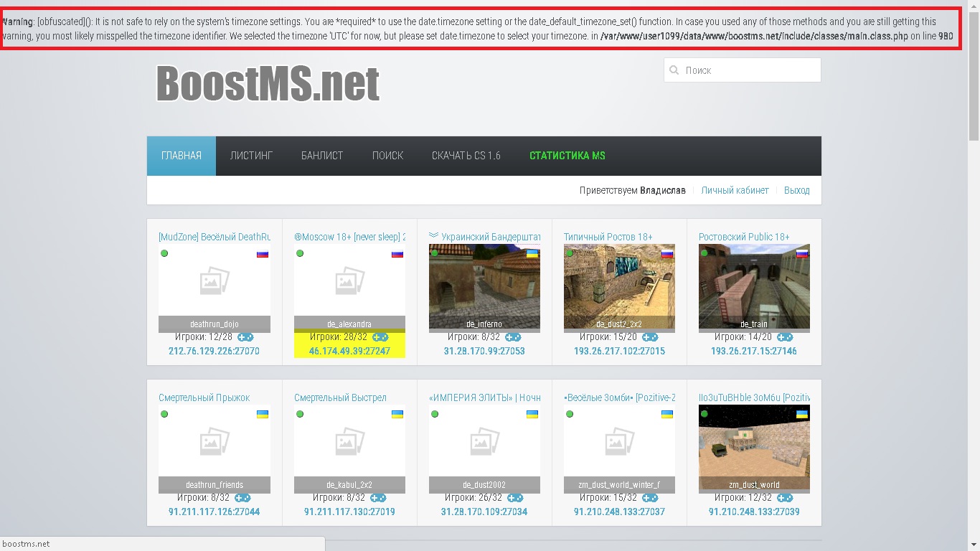Open the СТАТИСТИКА MS menu item
This screenshot has height=551, width=980.
tap(567, 156)
